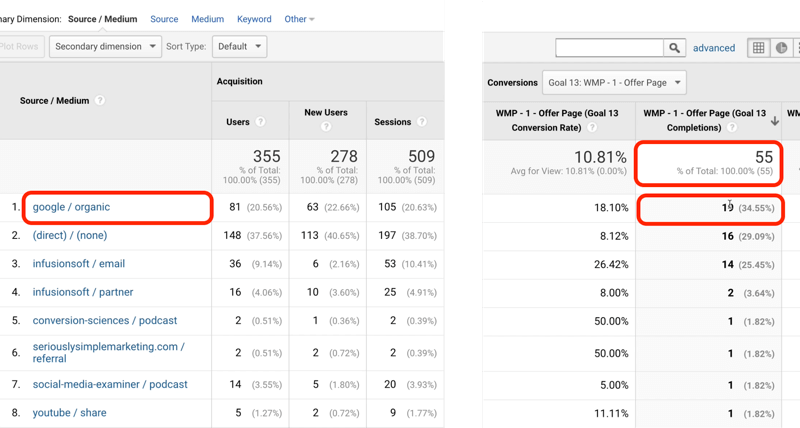Click total Sessions value 509
The height and width of the screenshot is (428, 800).
[x=421, y=156]
